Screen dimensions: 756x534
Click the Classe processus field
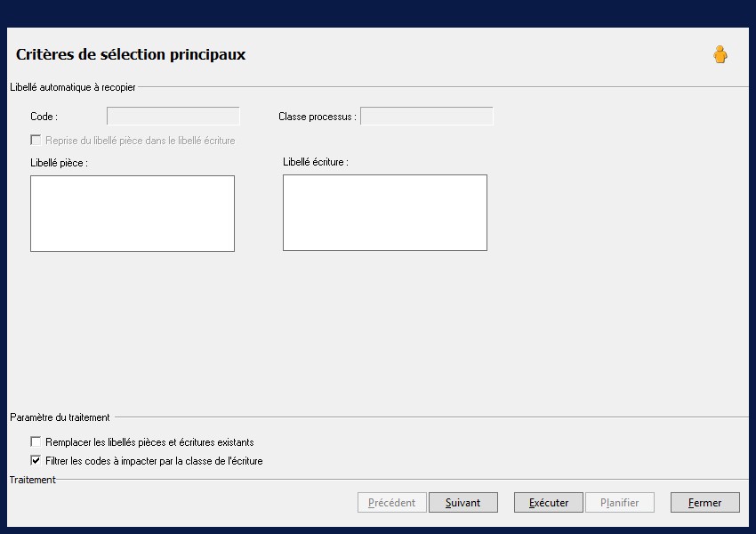(427, 117)
